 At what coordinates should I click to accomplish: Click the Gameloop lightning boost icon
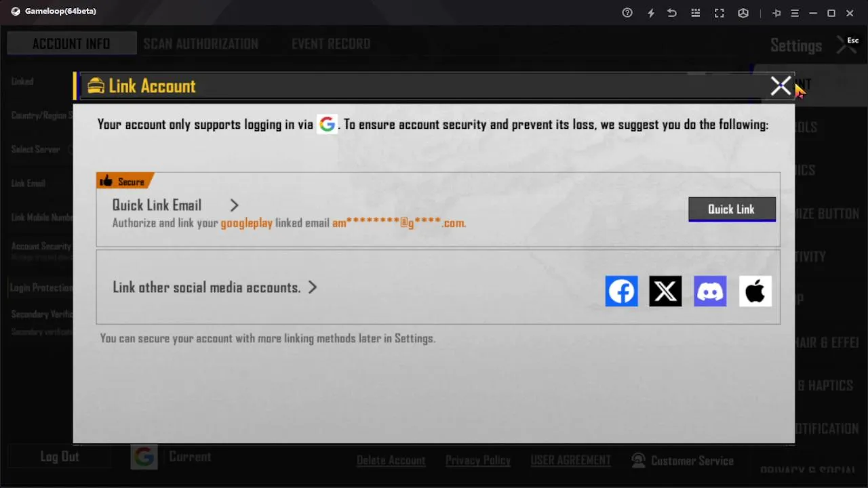point(651,13)
